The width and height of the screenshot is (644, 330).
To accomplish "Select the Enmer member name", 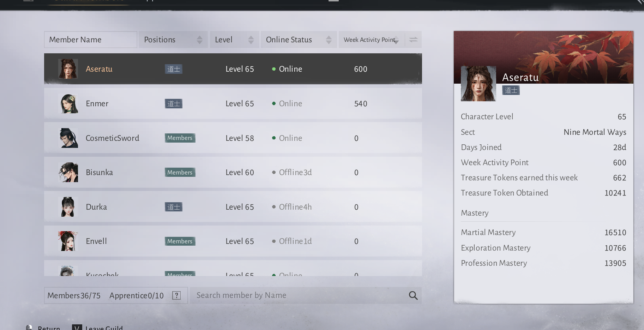I will click(x=97, y=103).
